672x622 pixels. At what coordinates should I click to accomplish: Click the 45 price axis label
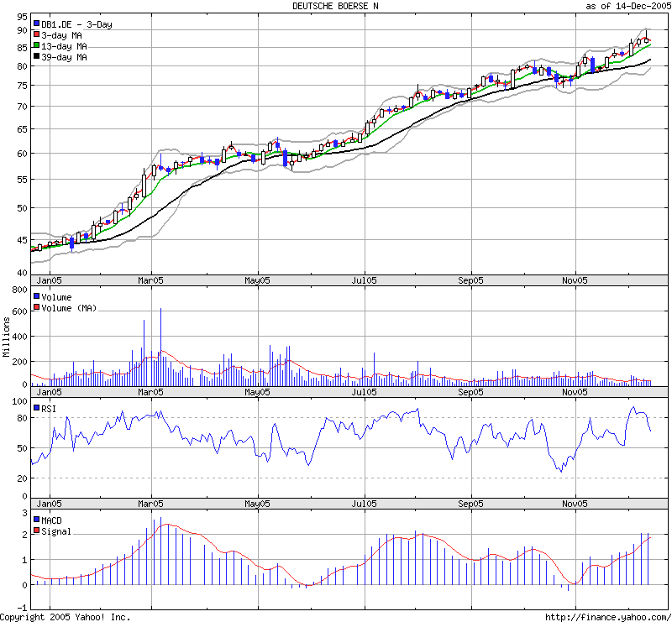pos(23,240)
